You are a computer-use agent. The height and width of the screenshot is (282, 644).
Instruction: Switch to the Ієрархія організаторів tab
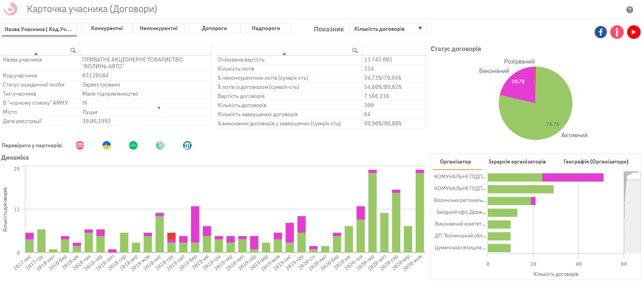[x=517, y=162]
